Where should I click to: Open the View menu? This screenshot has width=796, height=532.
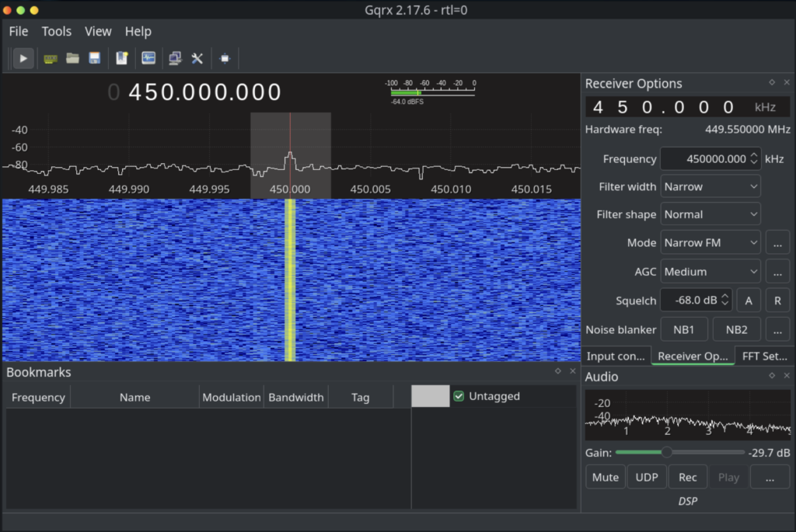pos(98,31)
